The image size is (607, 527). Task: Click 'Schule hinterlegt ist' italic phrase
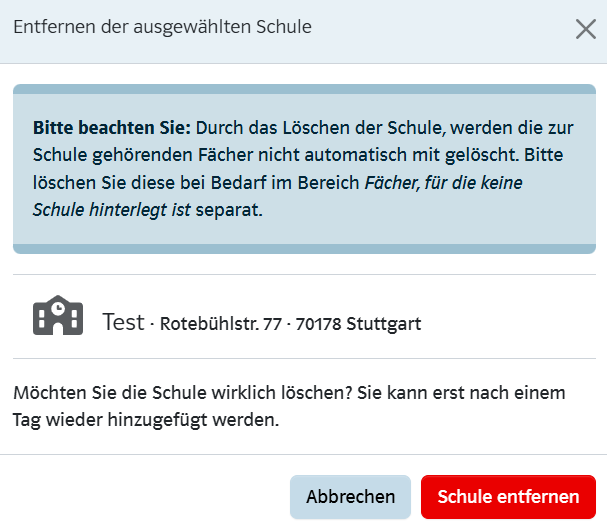[x=110, y=210]
